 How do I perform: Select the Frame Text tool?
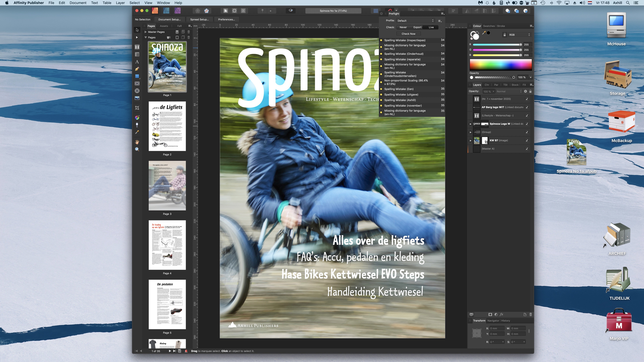[137, 47]
